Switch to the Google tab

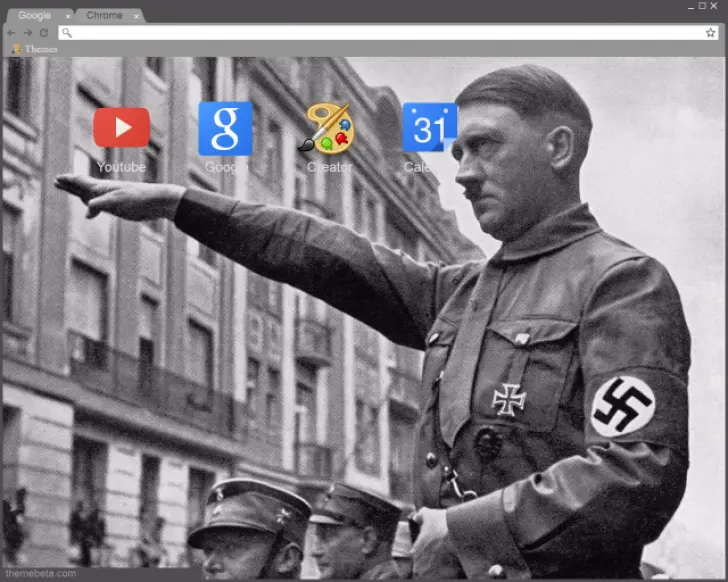point(35,16)
